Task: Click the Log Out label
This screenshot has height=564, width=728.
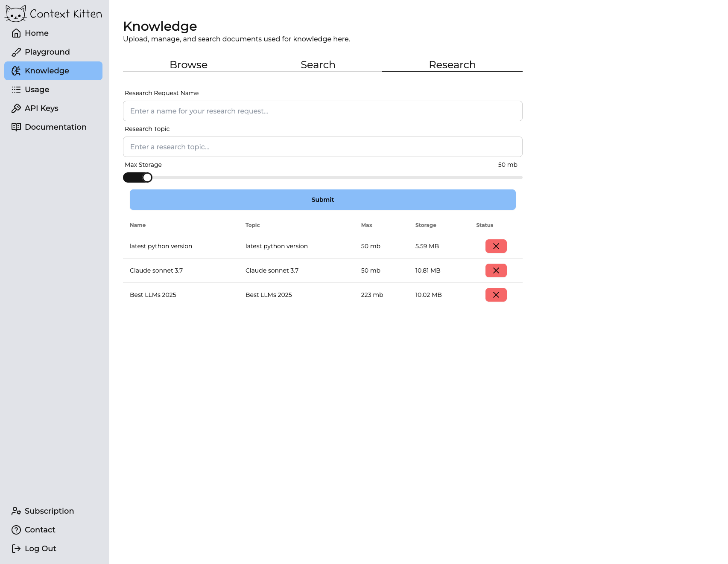Action: click(41, 549)
